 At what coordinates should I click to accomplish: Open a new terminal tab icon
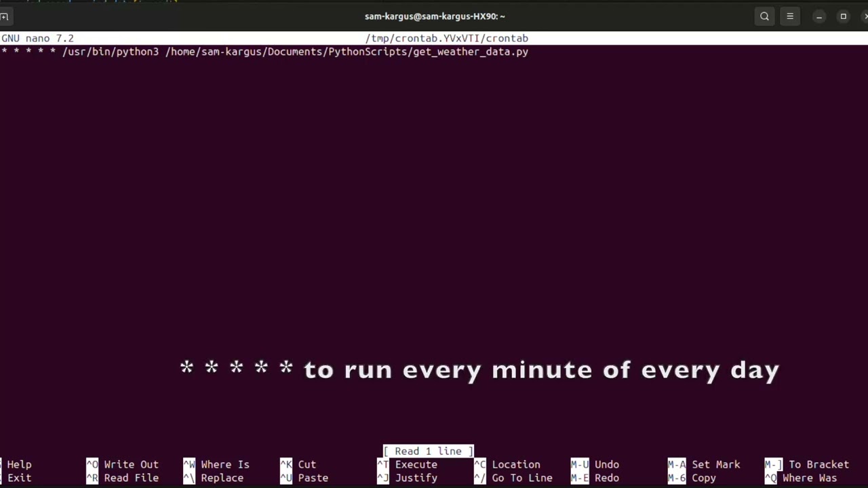(4, 16)
